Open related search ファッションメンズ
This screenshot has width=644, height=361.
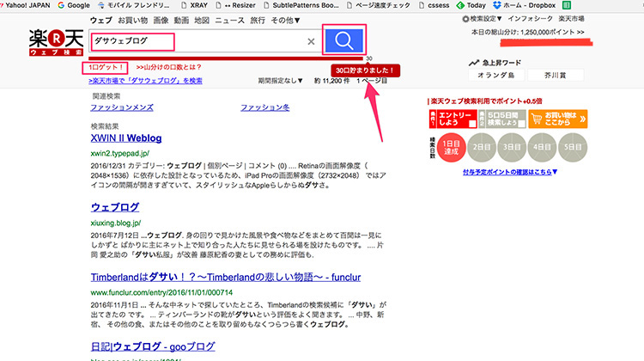point(122,107)
